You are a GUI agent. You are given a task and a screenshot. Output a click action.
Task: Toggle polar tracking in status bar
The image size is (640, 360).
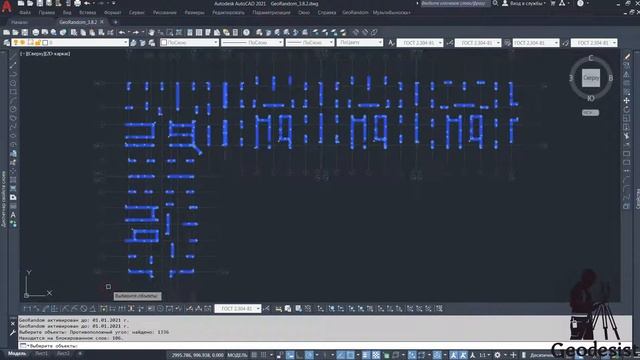[x=309, y=355]
